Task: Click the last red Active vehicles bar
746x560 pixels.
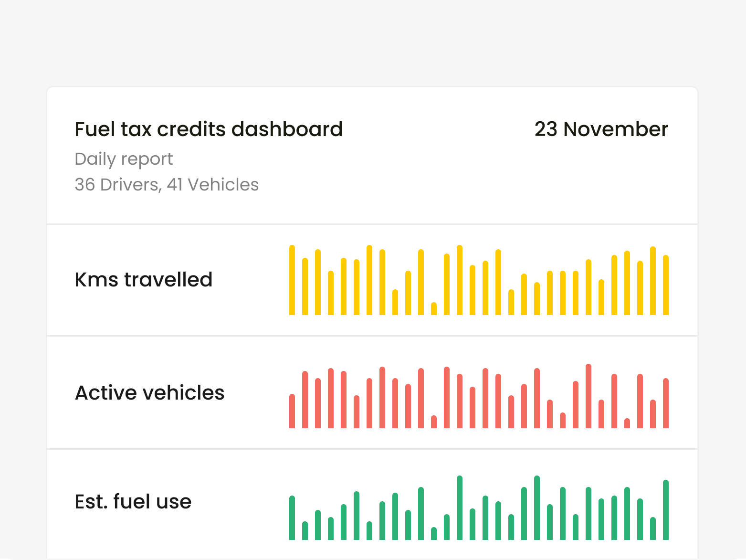Action: (x=666, y=403)
